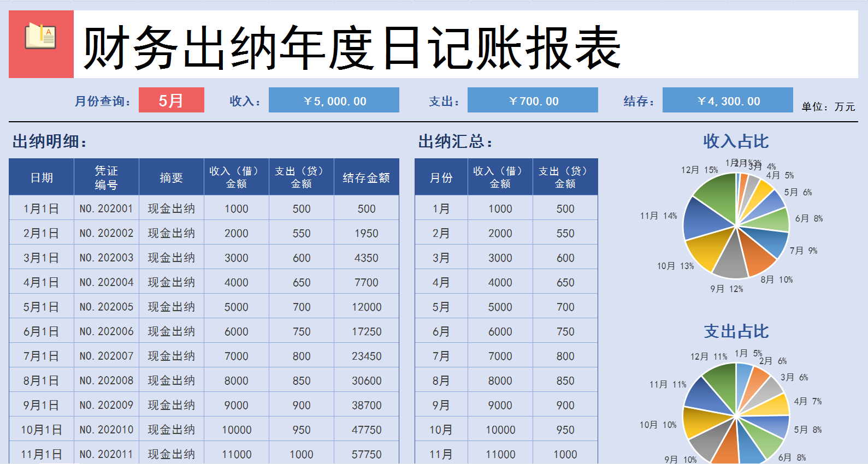Image resolution: width=868 pixels, height=464 pixels.
Task: Select balance cell 38700
Action: (x=367, y=405)
